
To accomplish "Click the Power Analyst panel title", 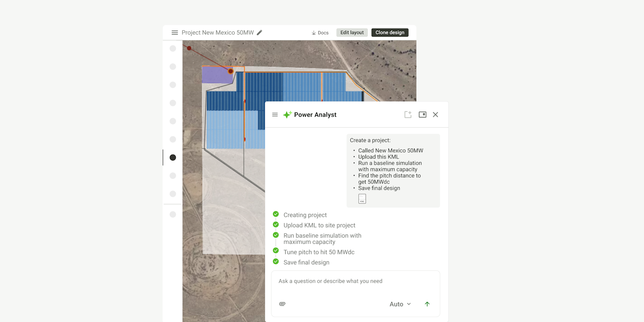I will (315, 115).
